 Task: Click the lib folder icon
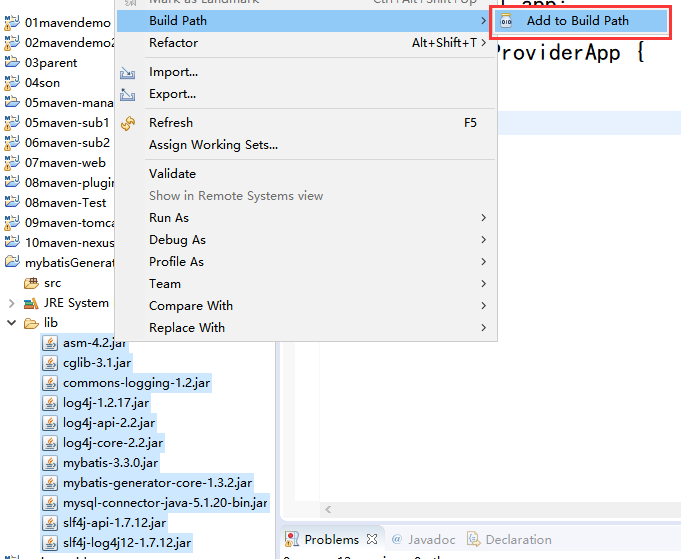(x=31, y=323)
